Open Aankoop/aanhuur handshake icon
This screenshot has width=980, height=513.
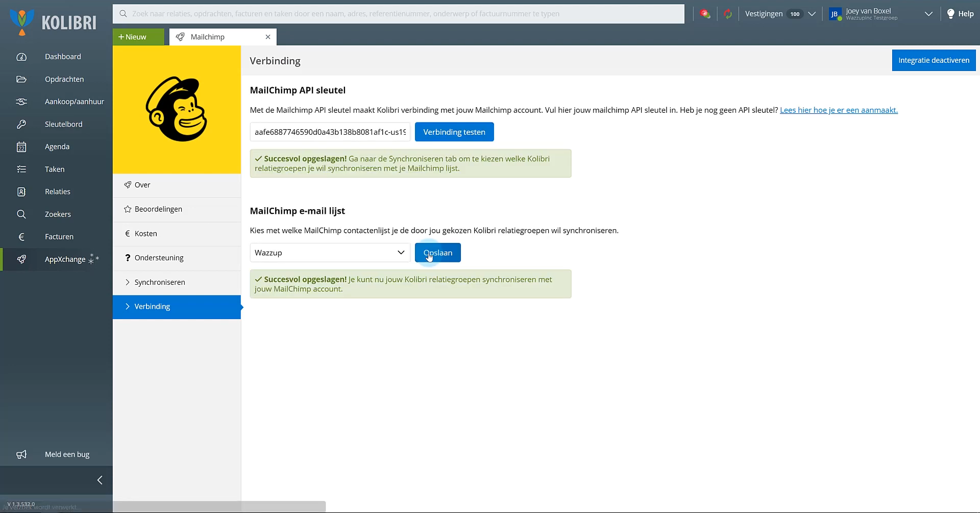coord(21,102)
